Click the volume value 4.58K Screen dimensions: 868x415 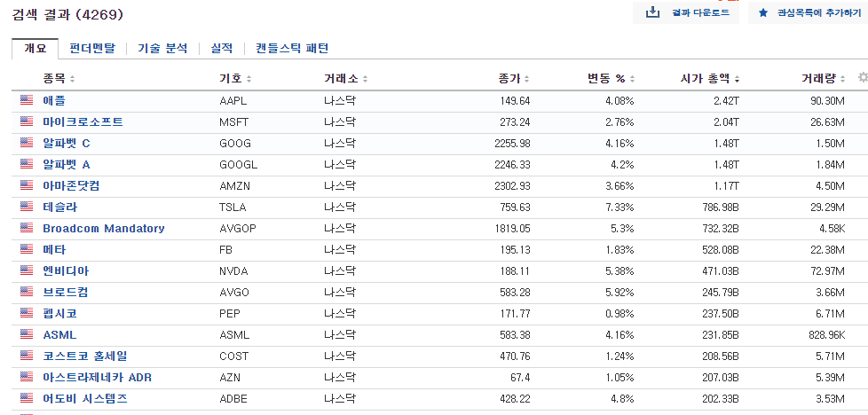(x=831, y=229)
